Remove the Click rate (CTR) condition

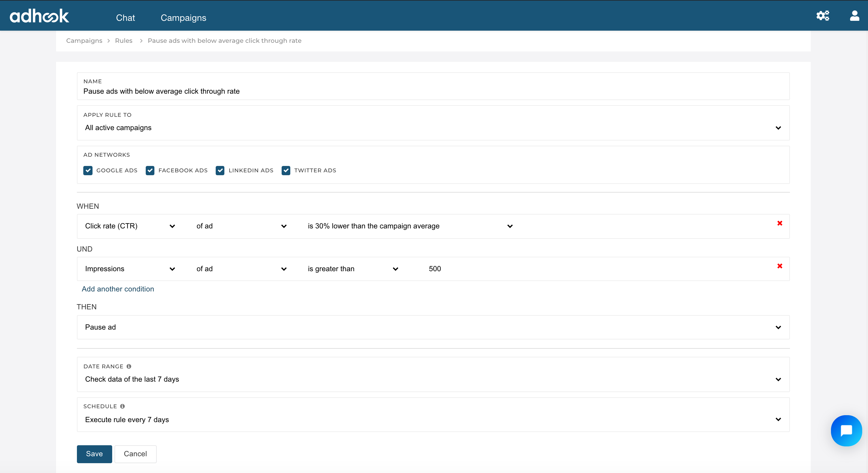click(780, 223)
